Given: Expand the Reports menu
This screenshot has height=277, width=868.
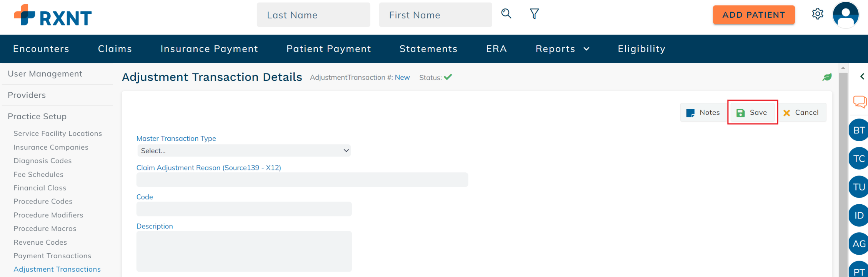Looking at the screenshot, I should click(562, 49).
